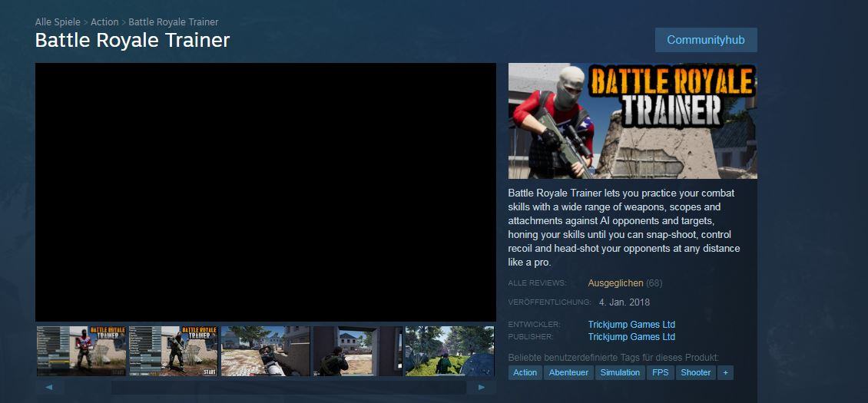Click the PUBLISHER label
Screen dimensions: 868x403
tap(530, 336)
